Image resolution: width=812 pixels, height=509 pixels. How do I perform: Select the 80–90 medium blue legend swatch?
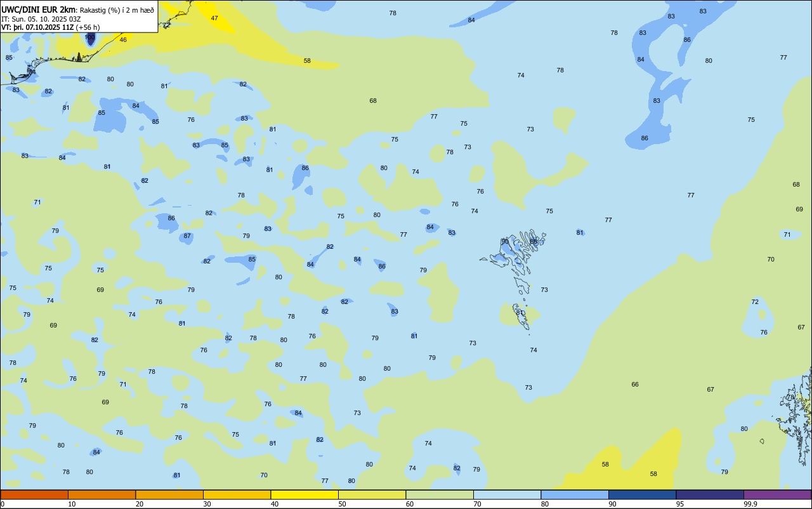point(575,494)
